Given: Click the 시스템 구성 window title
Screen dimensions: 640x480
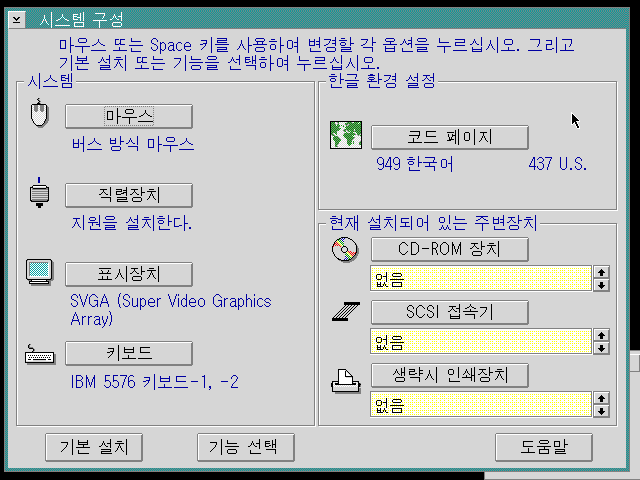Looking at the screenshot, I should click(x=81, y=20).
